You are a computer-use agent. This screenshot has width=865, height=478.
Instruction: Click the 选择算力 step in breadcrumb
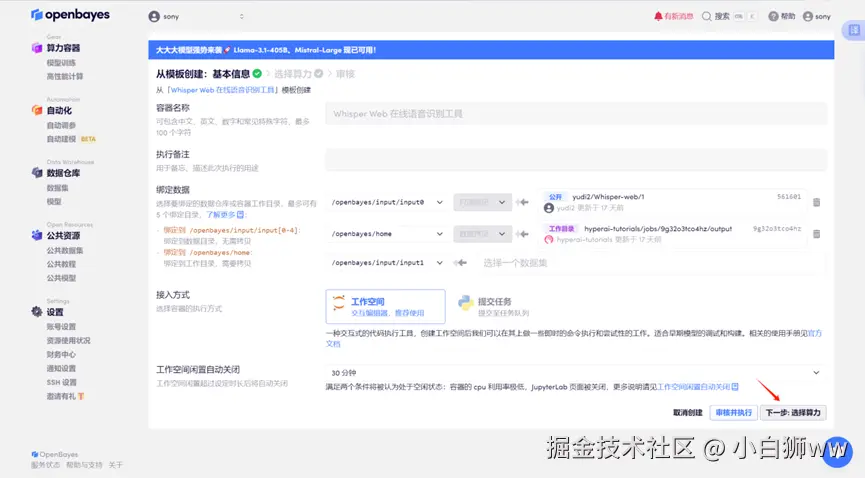(x=298, y=74)
